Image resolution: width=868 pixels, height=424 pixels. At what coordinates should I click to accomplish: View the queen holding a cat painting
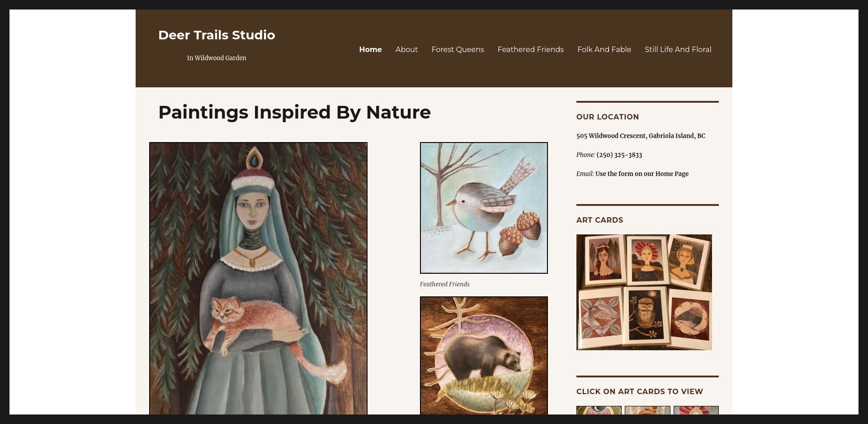(258, 281)
